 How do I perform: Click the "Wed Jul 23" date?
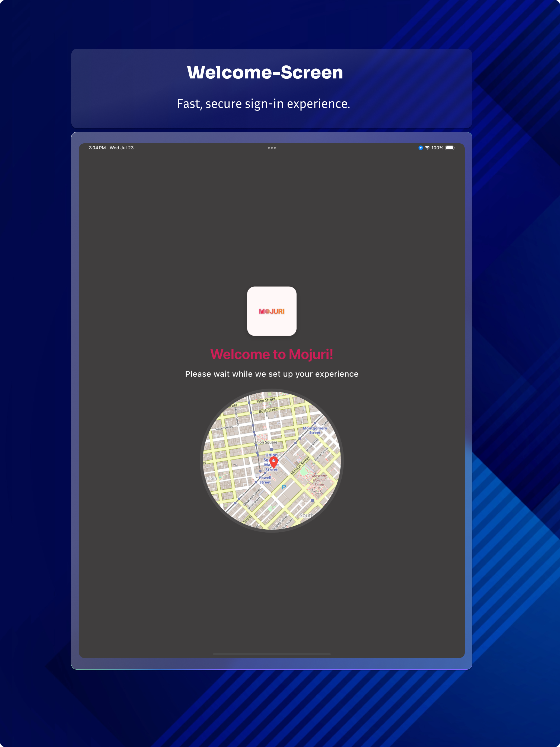pyautogui.click(x=122, y=148)
